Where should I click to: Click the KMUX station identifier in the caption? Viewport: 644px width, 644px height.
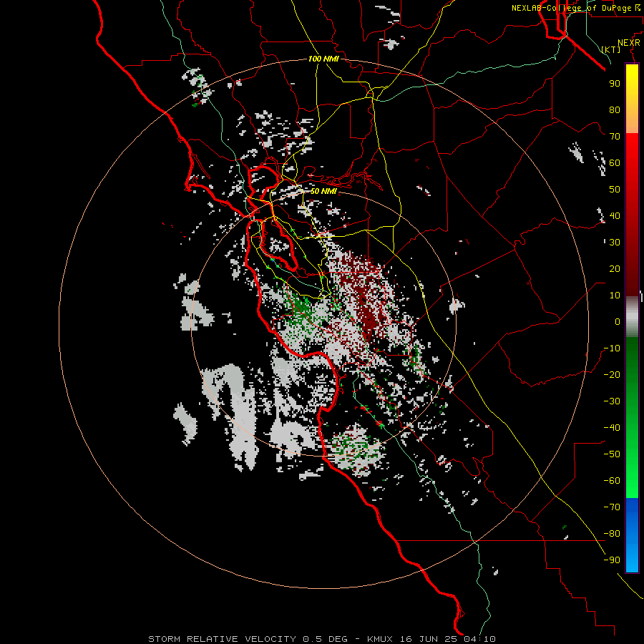tap(380, 639)
